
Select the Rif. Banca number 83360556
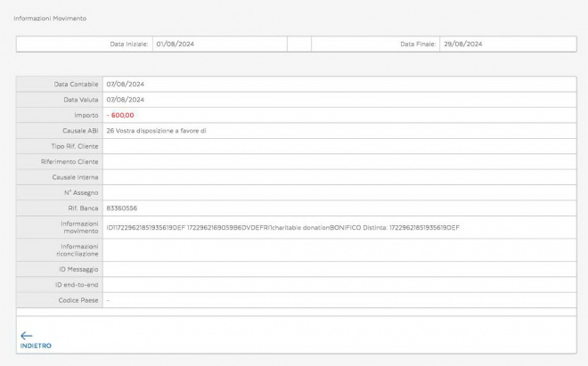pyautogui.click(x=121, y=207)
